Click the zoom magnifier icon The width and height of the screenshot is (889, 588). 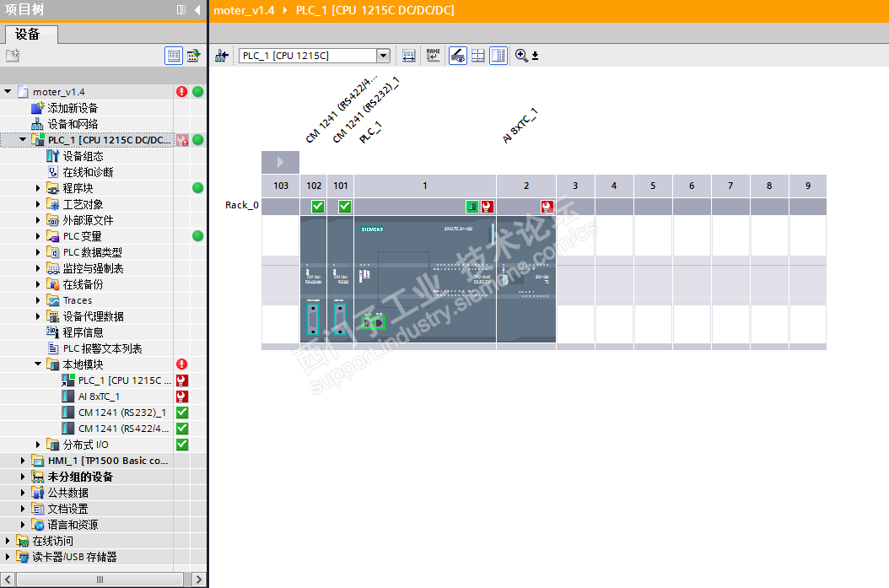coord(521,56)
